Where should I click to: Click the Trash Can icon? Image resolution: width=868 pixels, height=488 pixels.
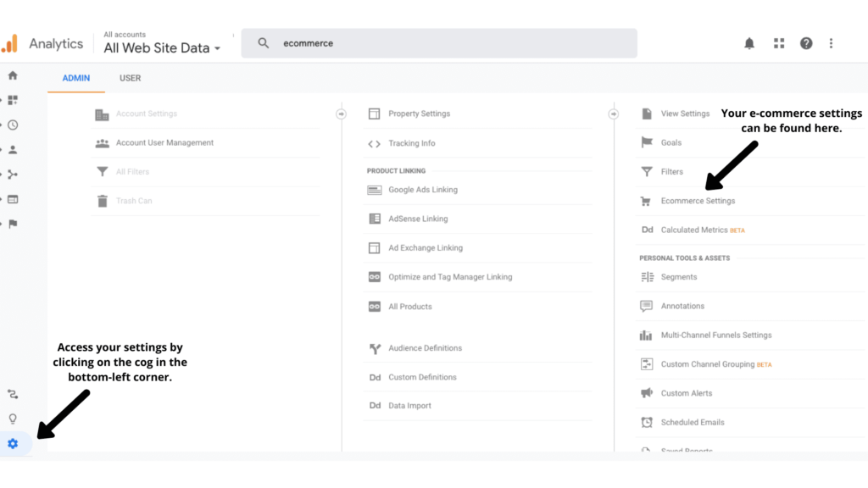click(x=103, y=201)
